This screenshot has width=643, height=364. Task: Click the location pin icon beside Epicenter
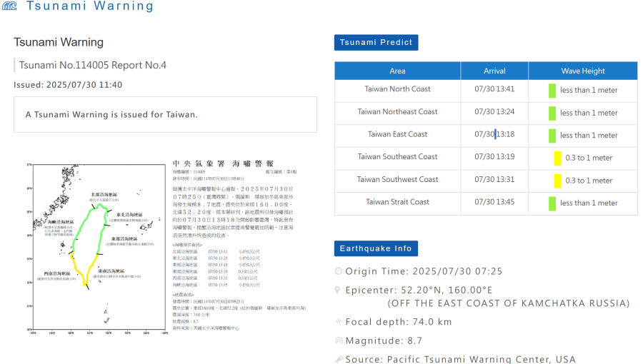pyautogui.click(x=339, y=290)
